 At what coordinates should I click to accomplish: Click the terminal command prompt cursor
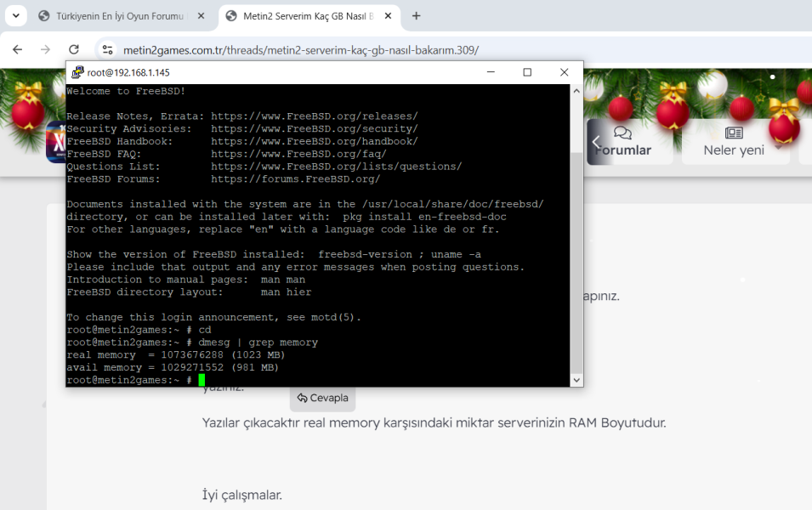[202, 380]
